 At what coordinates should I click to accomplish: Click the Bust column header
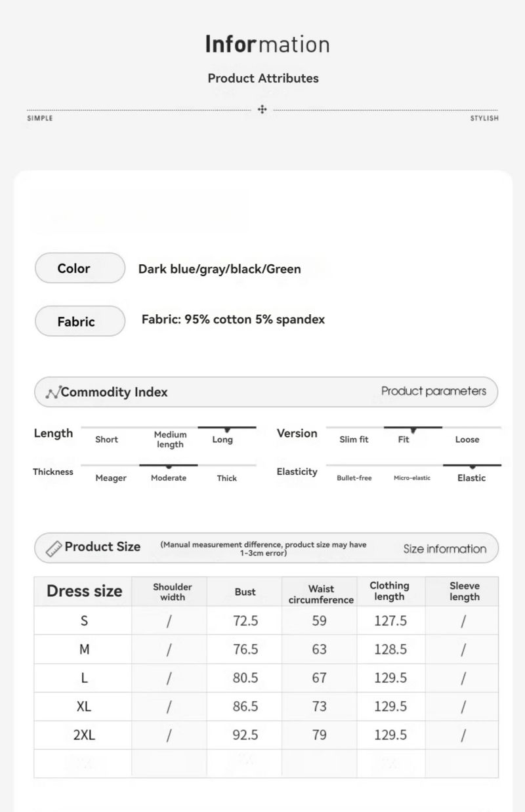point(245,592)
